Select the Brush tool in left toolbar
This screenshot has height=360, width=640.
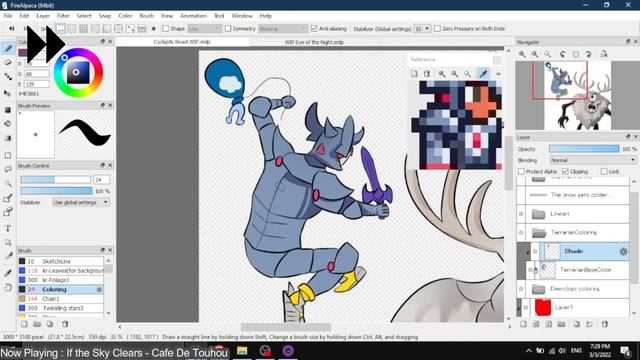[x=8, y=49]
